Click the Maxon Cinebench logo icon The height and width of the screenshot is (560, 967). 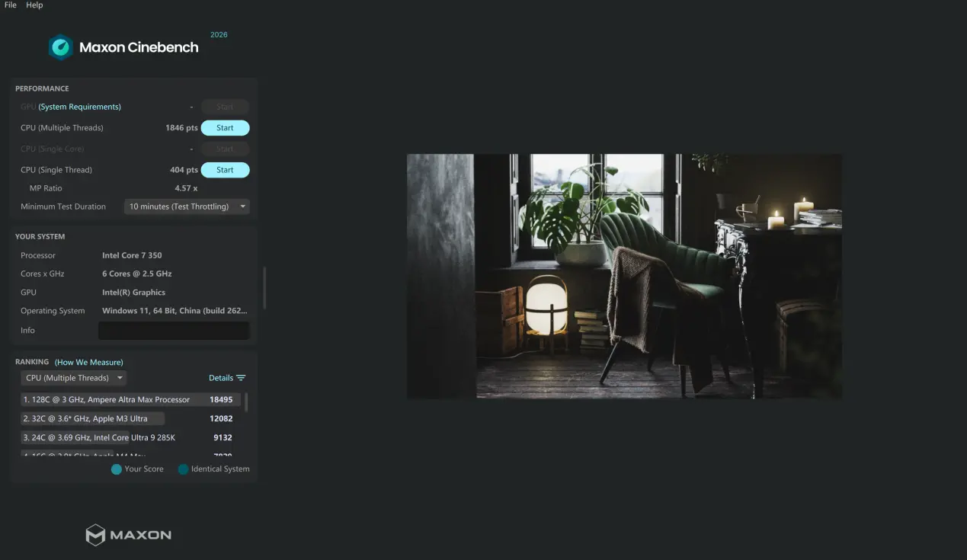61,47
